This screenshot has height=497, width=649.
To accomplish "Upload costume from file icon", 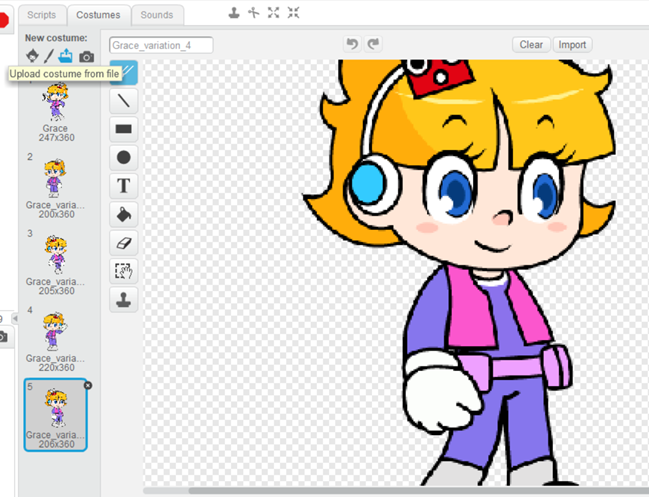I will [66, 56].
